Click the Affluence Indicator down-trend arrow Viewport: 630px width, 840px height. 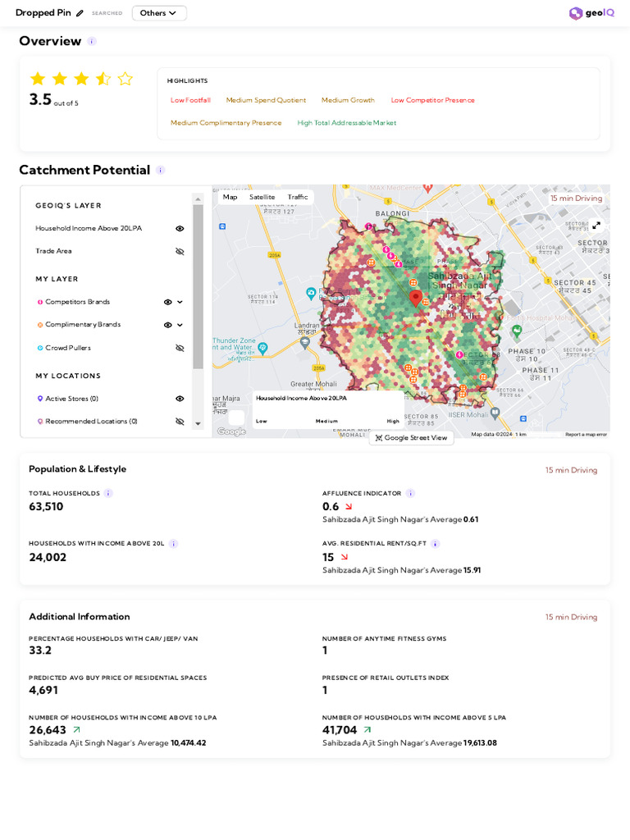click(x=348, y=507)
